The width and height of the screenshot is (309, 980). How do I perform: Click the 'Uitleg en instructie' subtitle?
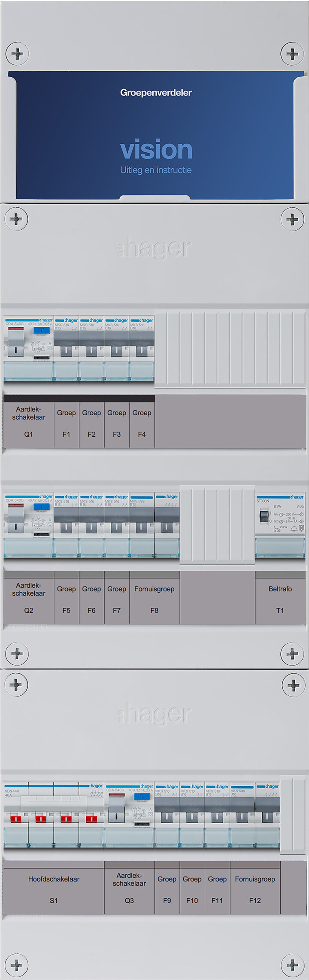click(x=156, y=170)
